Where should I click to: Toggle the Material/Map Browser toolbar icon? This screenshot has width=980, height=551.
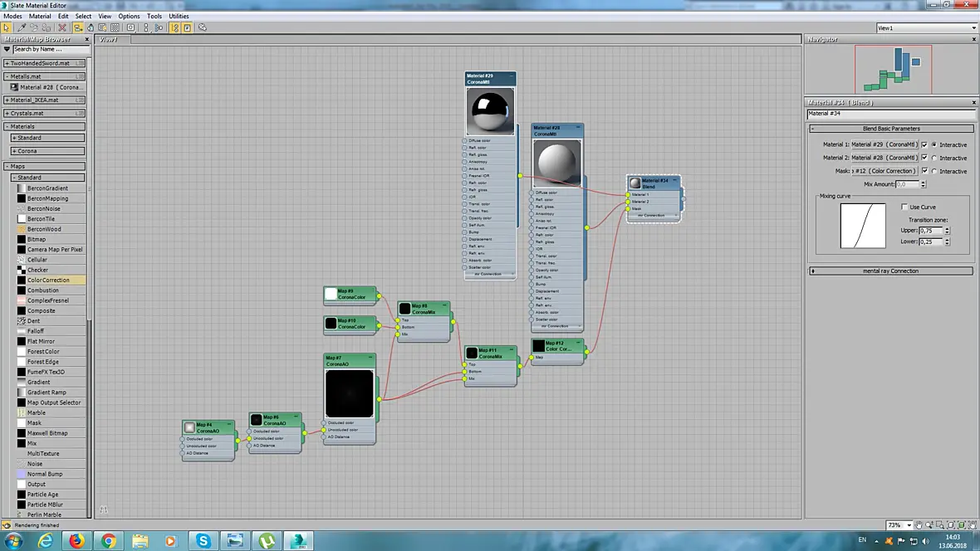coord(174,27)
